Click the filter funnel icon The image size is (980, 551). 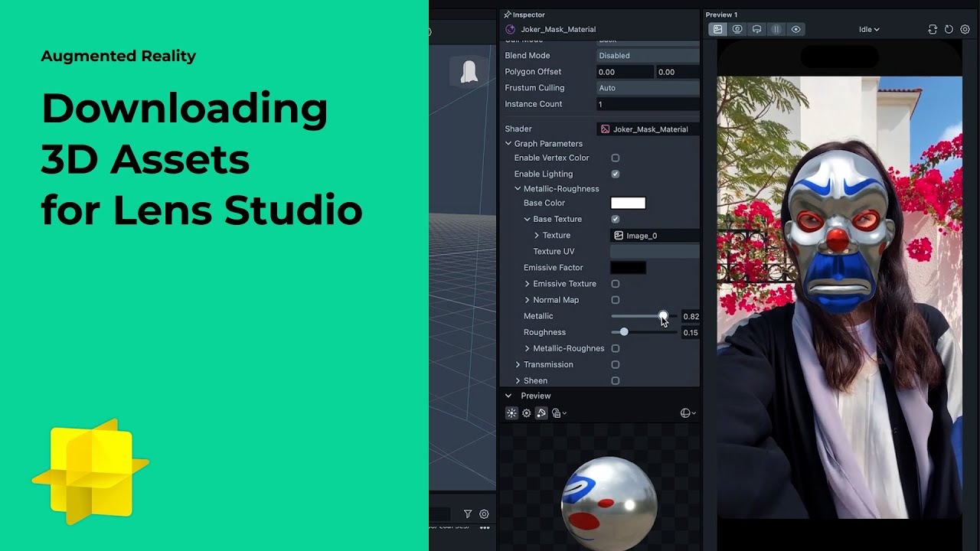point(468,514)
